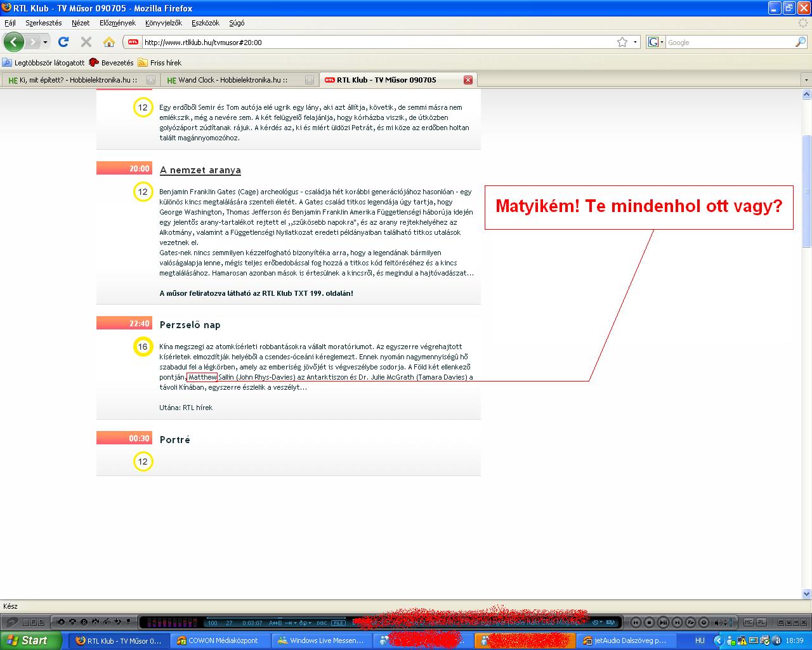Stop playback in jetAudio
This screenshot has width=812, height=650.
649,623
